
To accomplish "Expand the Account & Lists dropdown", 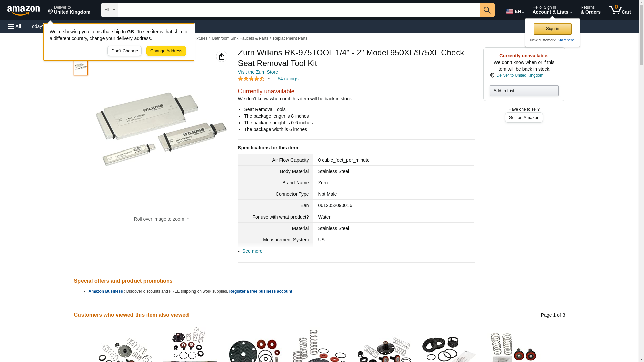I will tap(552, 10).
